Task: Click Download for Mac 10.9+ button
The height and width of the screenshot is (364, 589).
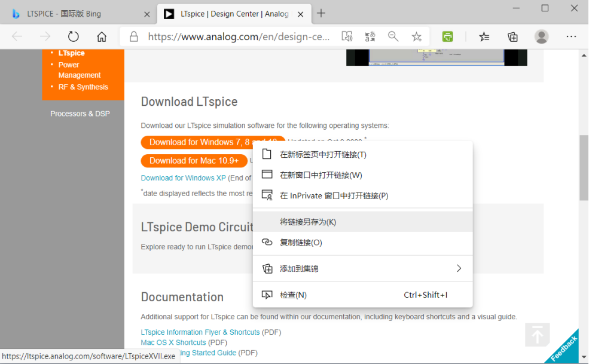Action: click(194, 161)
